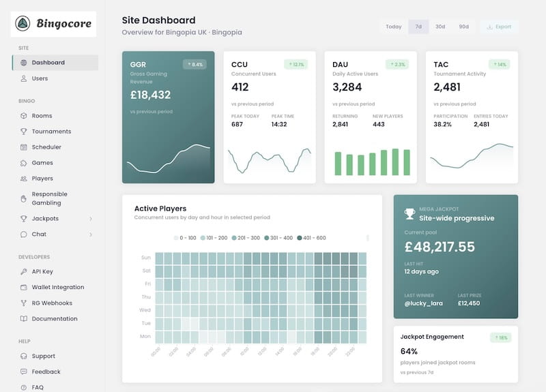The width and height of the screenshot is (546, 392).
Task: Click the £48,217.55 current pool value
Action: [440, 247]
